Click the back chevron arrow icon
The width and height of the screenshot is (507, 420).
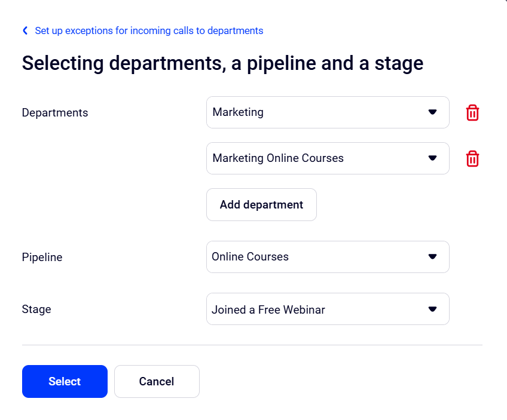pyautogui.click(x=25, y=30)
